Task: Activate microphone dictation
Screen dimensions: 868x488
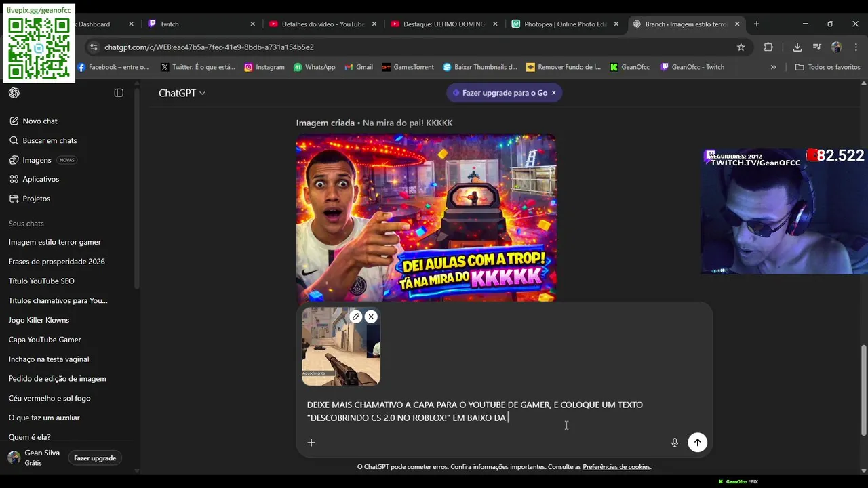Action: [x=675, y=443]
